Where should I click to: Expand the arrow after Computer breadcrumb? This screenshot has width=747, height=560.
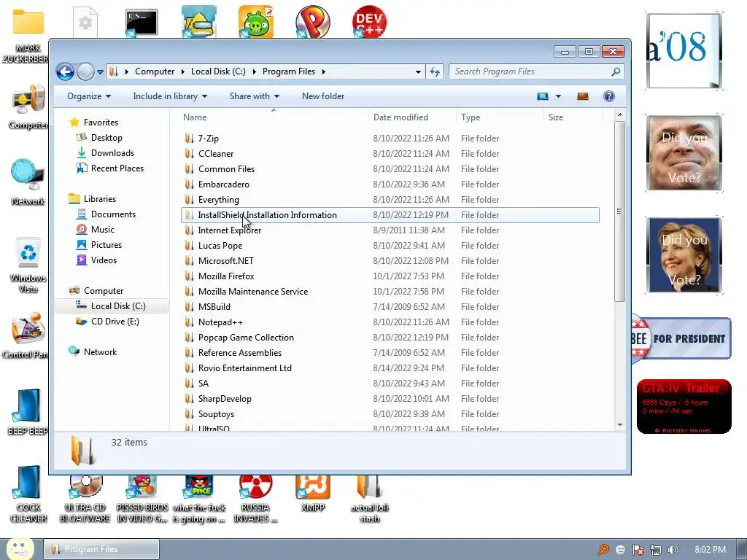(183, 72)
